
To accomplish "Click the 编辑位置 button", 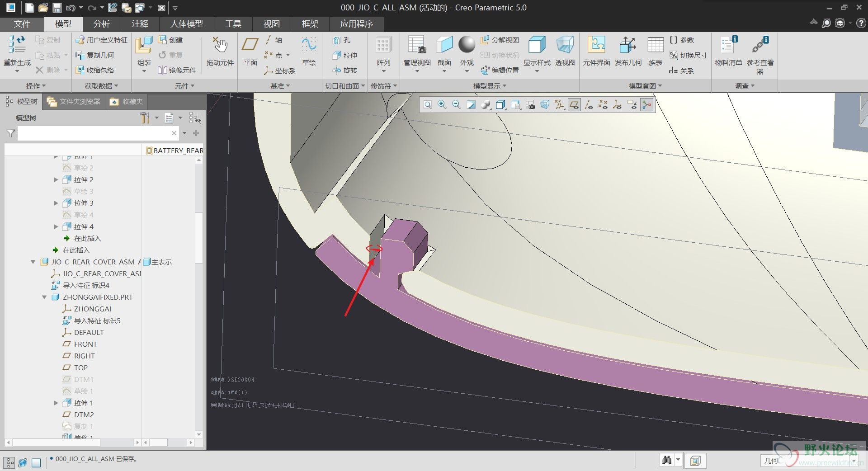I will tap(500, 70).
